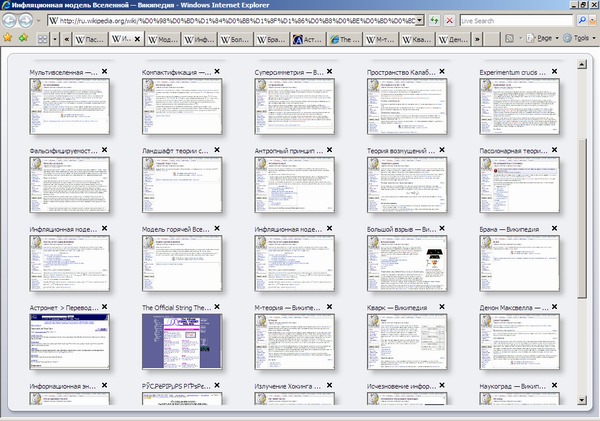Click into the Live Search box
The width and height of the screenshot is (600, 421).
click(516, 20)
